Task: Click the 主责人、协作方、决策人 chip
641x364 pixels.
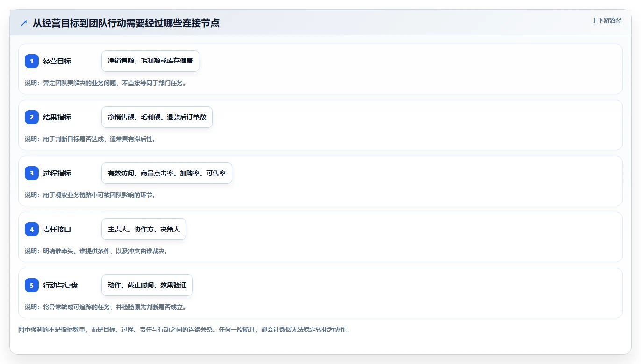Action: [x=144, y=229]
